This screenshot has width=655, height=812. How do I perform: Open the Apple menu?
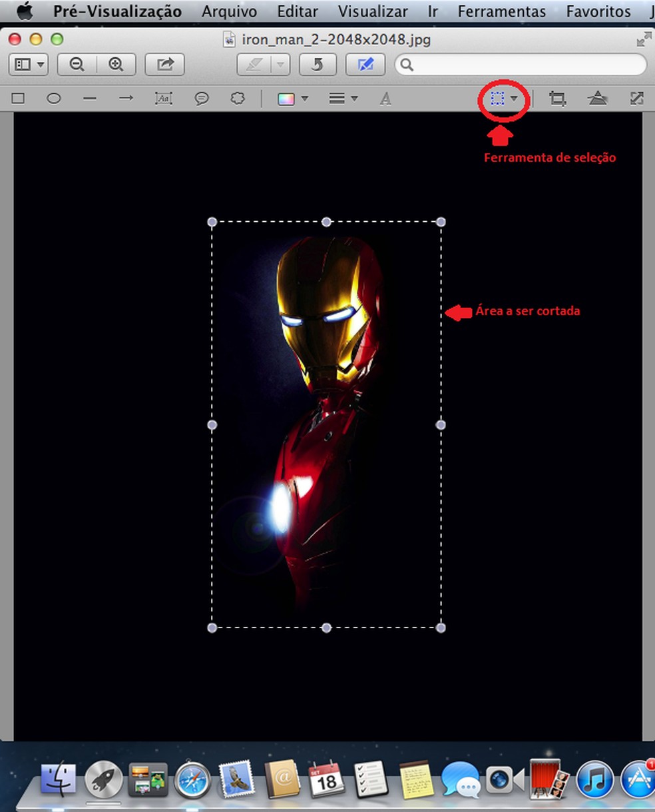(24, 11)
